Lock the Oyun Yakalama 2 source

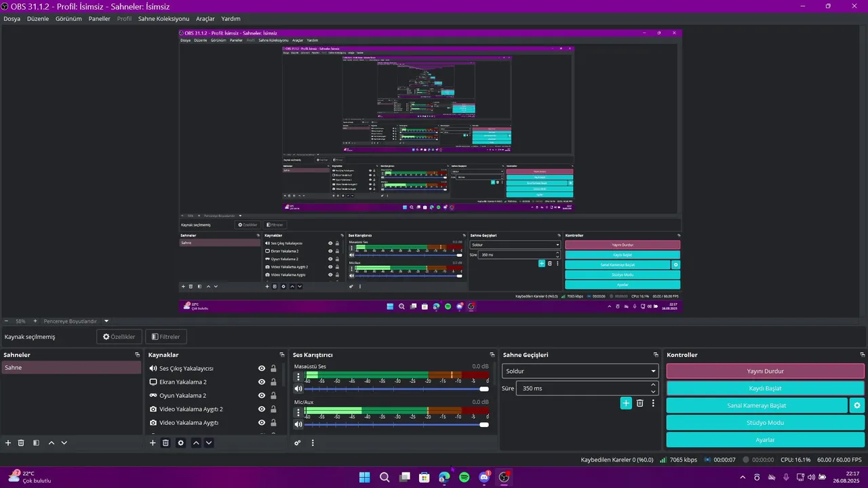(x=273, y=396)
